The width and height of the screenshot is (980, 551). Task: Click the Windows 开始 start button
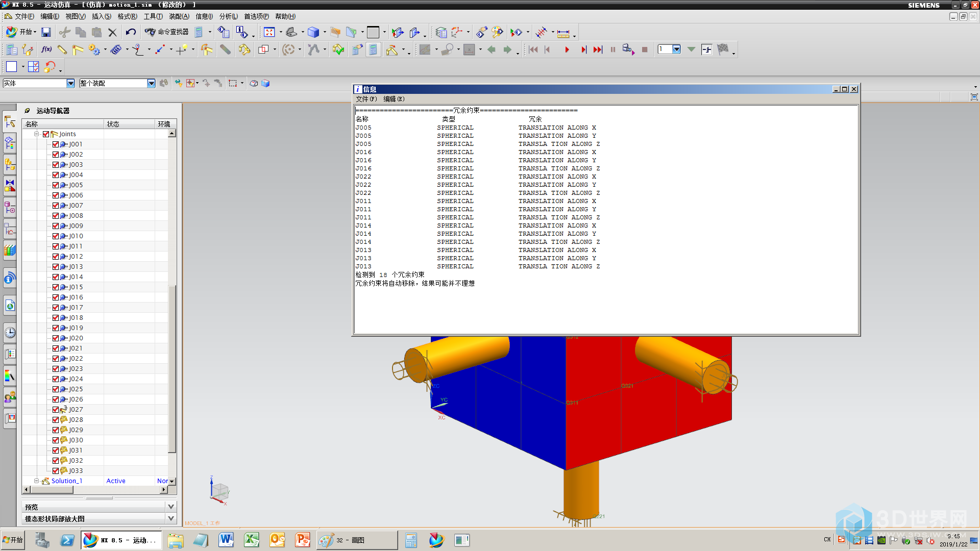tap(13, 540)
